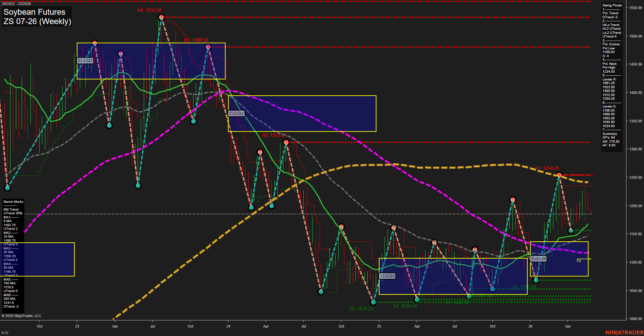The height and width of the screenshot is (336, 644).
Task: Click the Y:2026 yearly box tag
Action: [538, 259]
